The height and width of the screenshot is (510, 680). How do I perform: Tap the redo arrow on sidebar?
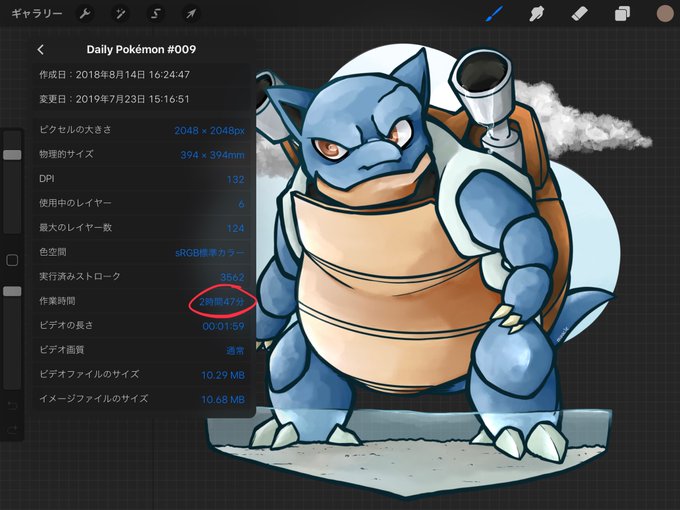(x=12, y=429)
